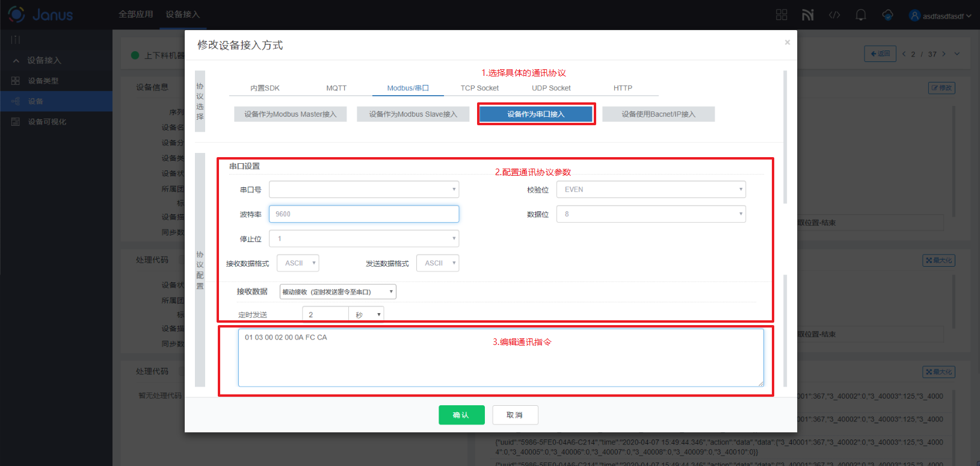This screenshot has height=466, width=980.
Task: Open the 接收数据 mode dropdown
Action: click(338, 292)
